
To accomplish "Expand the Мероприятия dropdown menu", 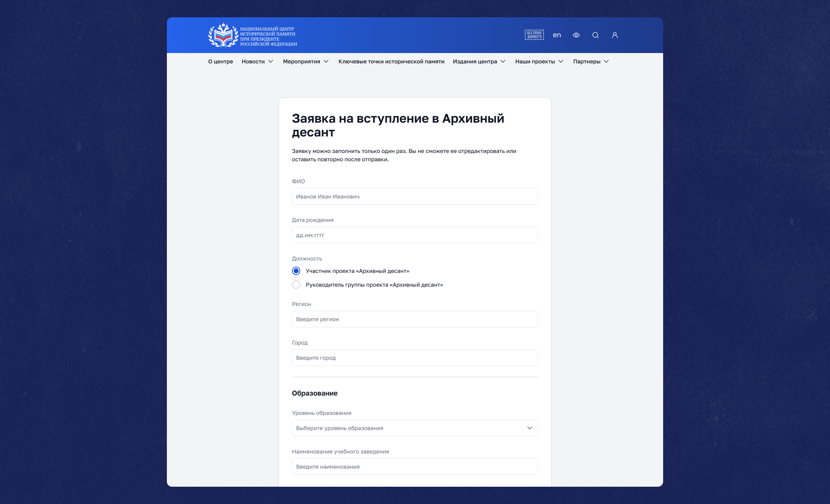I will coord(305,61).
